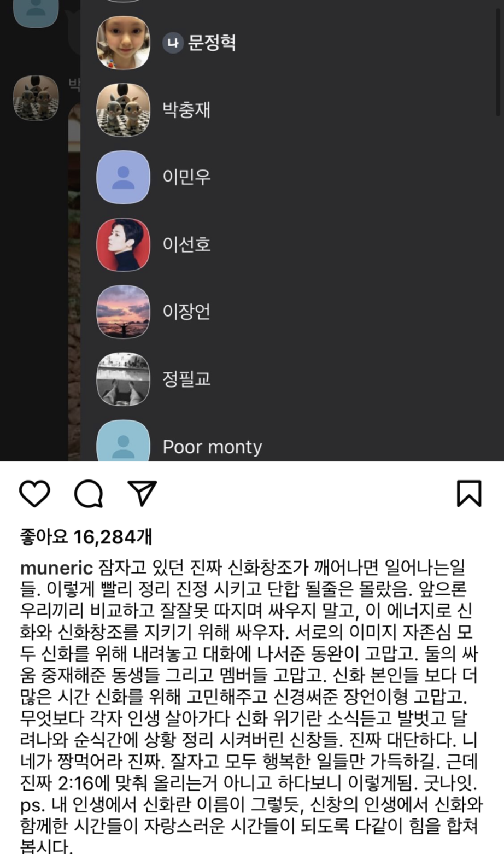Tap 이장언's sunset avatar

tap(123, 312)
